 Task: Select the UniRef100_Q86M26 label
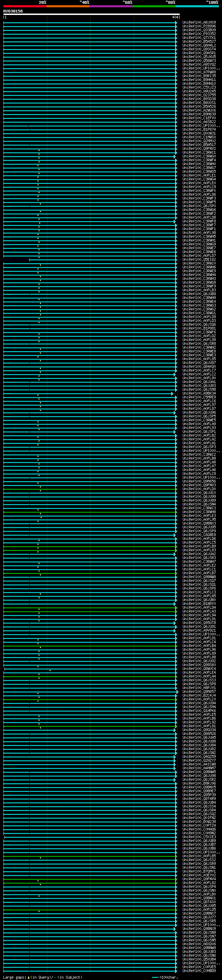click(199, 734)
